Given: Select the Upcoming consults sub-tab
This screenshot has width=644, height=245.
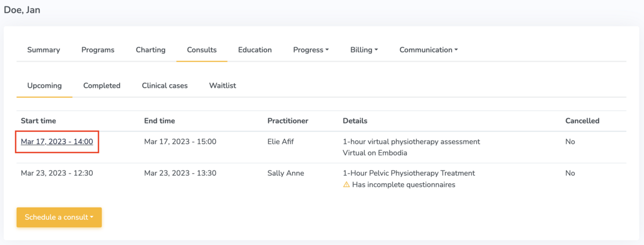Looking at the screenshot, I should [x=45, y=86].
